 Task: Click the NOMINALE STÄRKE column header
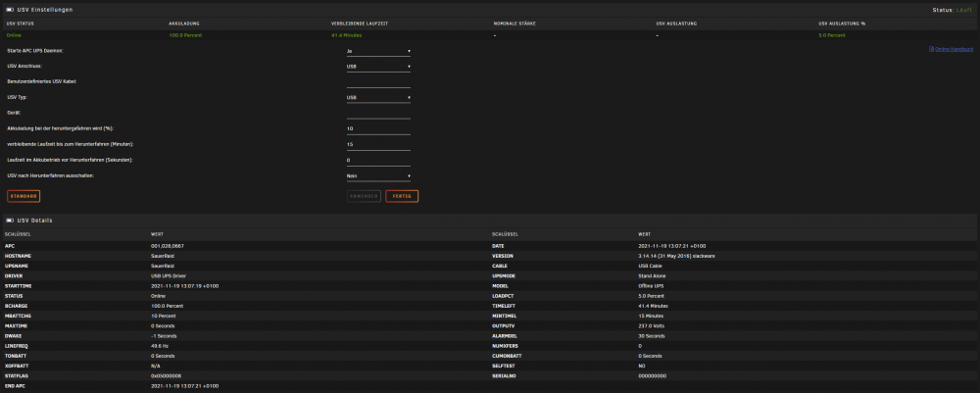pos(515,24)
